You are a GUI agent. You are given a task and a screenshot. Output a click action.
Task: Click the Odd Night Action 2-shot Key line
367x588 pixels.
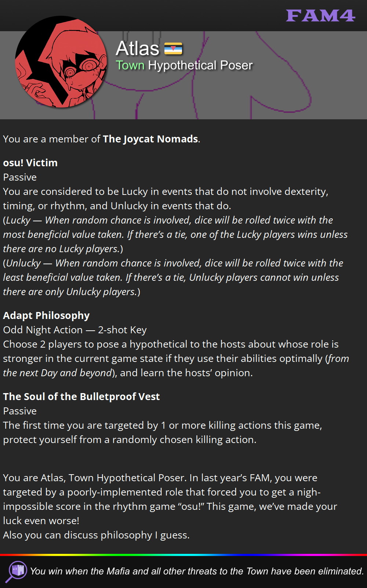point(75,330)
